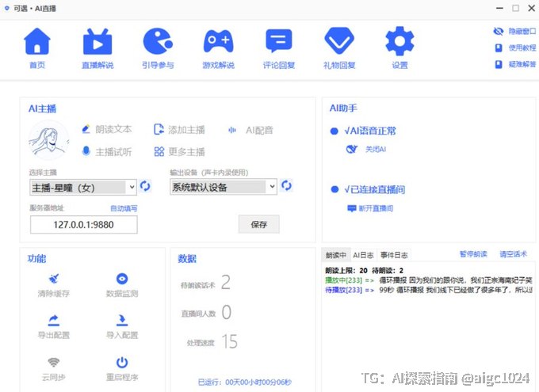Click √AI语音正常 status text
Image resolution: width=539 pixels, height=392 pixels.
coord(370,131)
